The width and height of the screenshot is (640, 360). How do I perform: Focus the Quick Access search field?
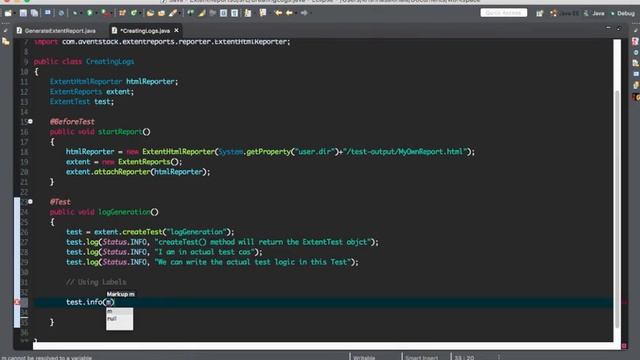point(504,13)
